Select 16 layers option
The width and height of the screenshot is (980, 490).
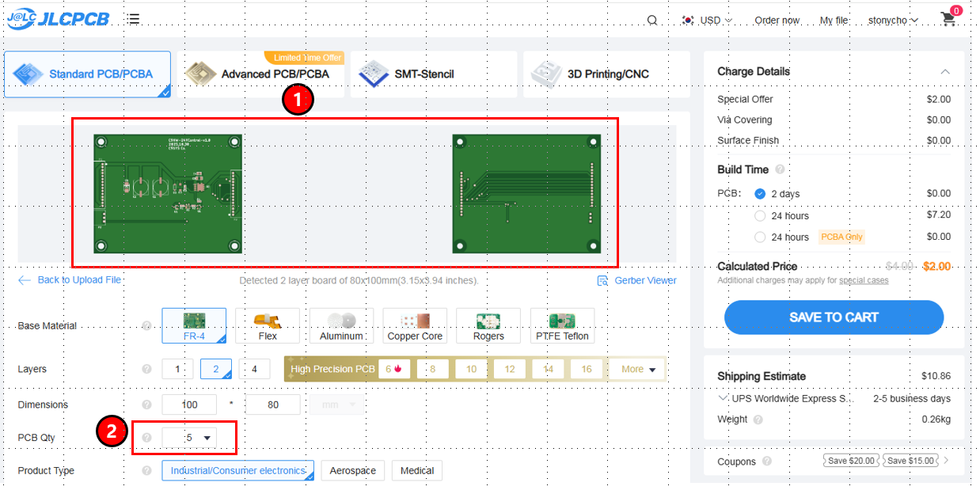coord(587,369)
